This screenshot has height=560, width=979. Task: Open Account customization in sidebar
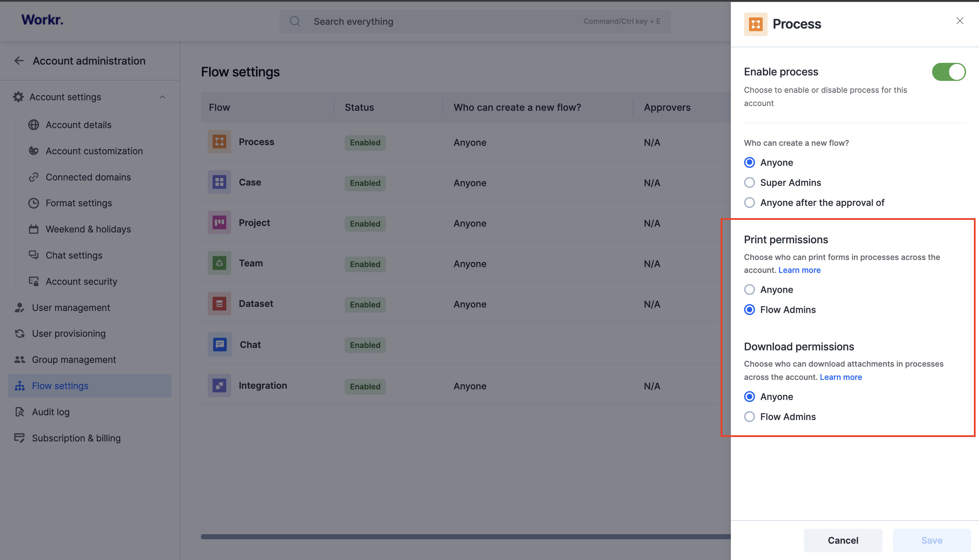[94, 151]
